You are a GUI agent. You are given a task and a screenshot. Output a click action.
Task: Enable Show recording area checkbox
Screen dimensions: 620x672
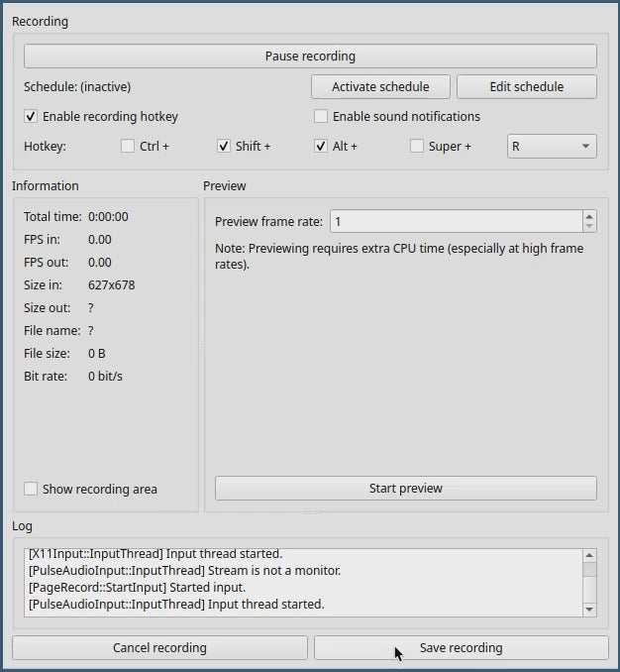point(31,489)
